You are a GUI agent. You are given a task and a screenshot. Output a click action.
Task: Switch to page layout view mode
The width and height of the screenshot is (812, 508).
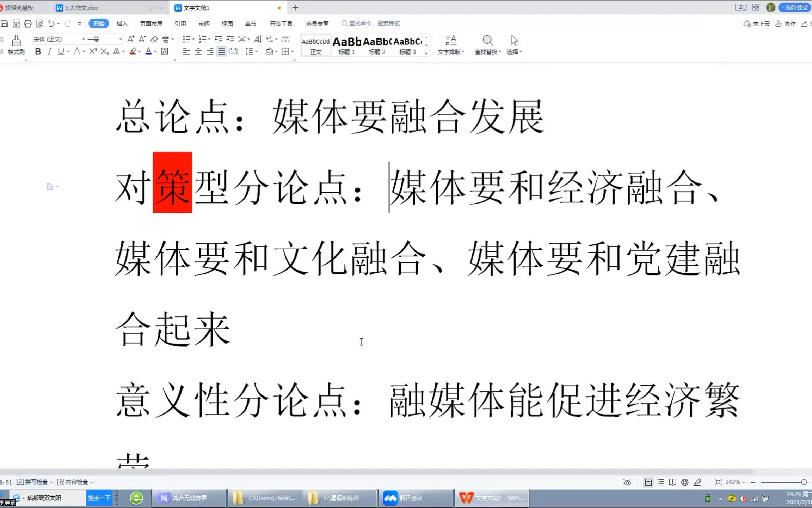point(648,482)
